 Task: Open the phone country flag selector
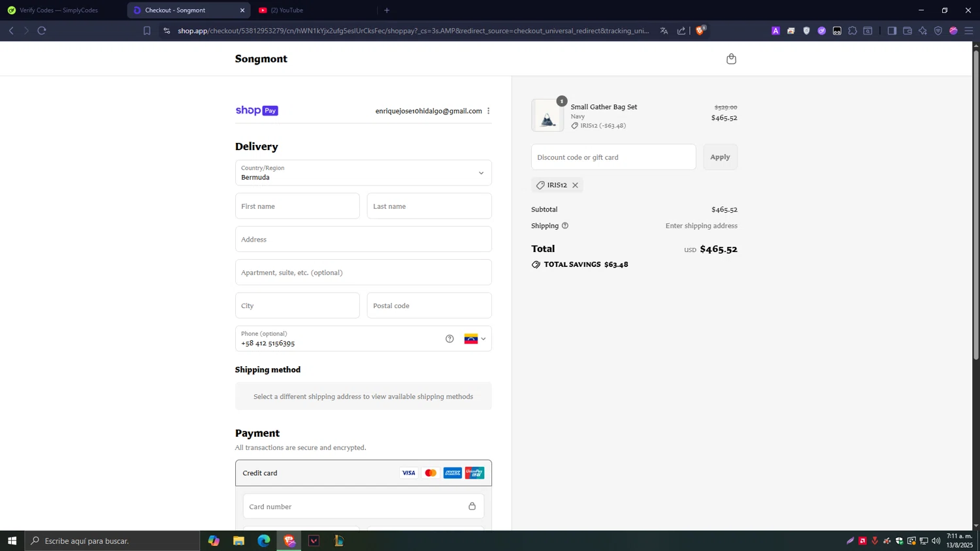[475, 339]
